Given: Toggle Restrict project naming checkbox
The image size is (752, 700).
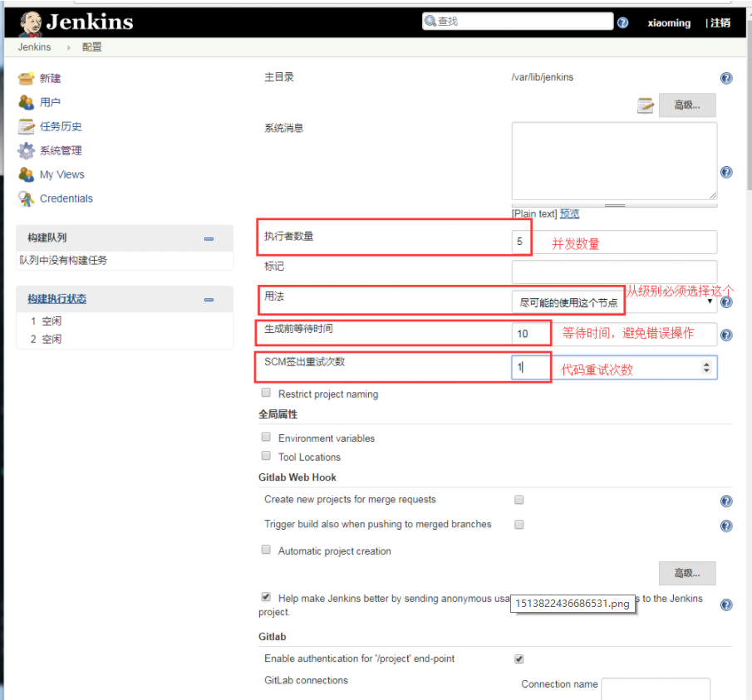Looking at the screenshot, I should 266,393.
